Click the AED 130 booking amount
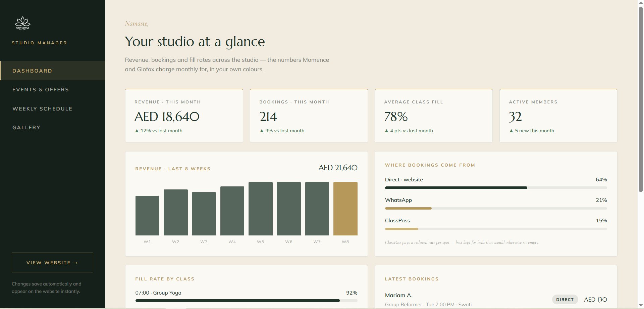 595,300
